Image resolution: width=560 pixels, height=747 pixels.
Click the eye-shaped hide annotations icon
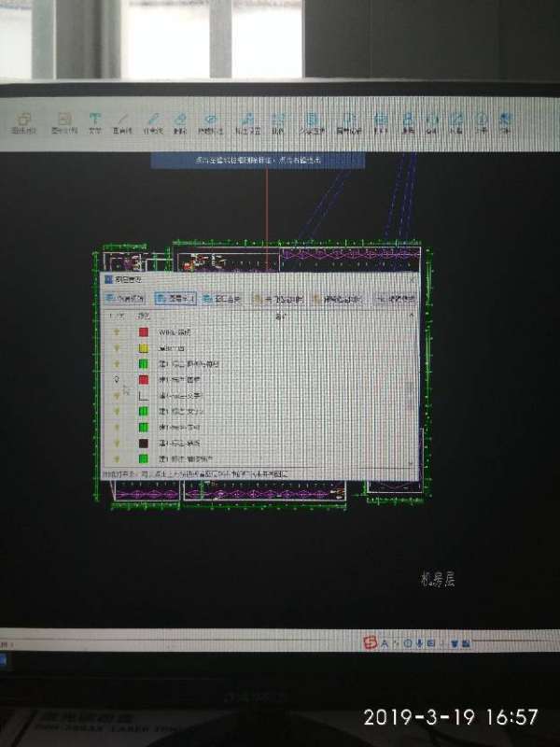pos(211,121)
